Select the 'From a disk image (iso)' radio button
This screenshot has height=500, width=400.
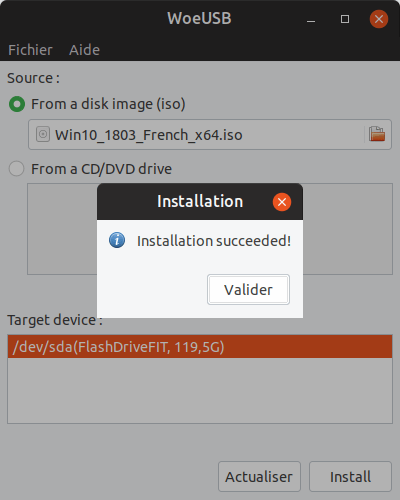17,104
